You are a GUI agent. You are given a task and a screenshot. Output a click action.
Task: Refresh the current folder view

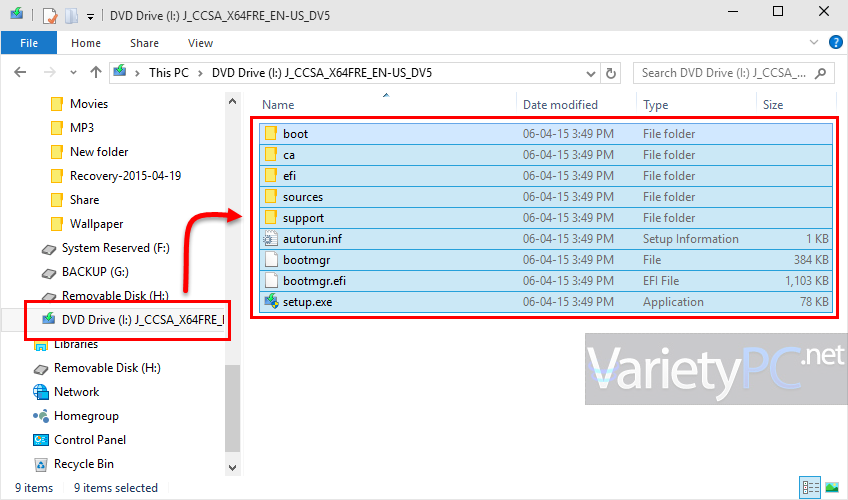611,73
